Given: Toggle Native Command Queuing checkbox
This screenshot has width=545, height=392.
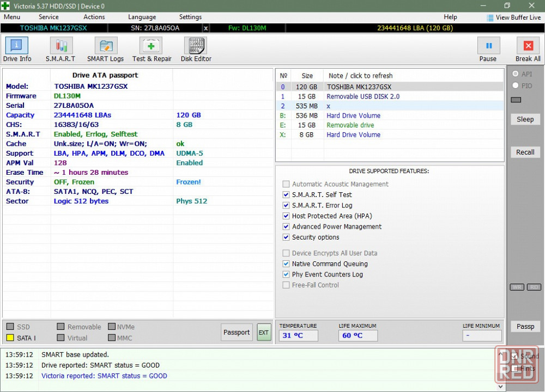Looking at the screenshot, I should pyautogui.click(x=286, y=264).
